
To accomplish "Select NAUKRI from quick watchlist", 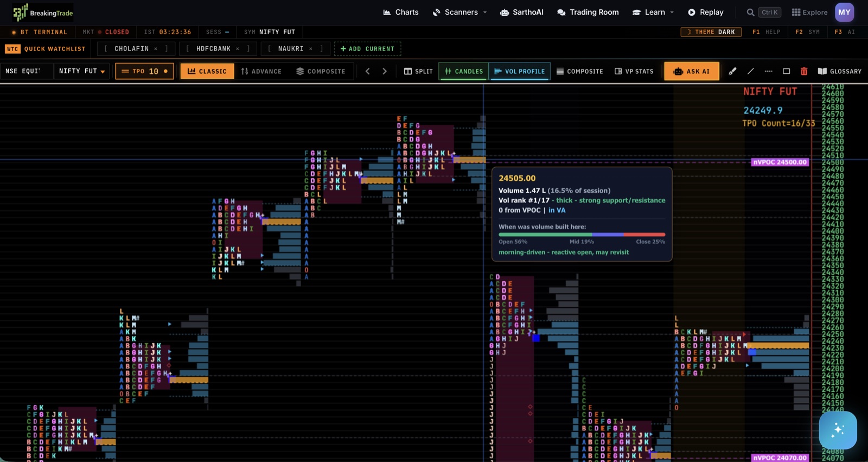I will [291, 49].
